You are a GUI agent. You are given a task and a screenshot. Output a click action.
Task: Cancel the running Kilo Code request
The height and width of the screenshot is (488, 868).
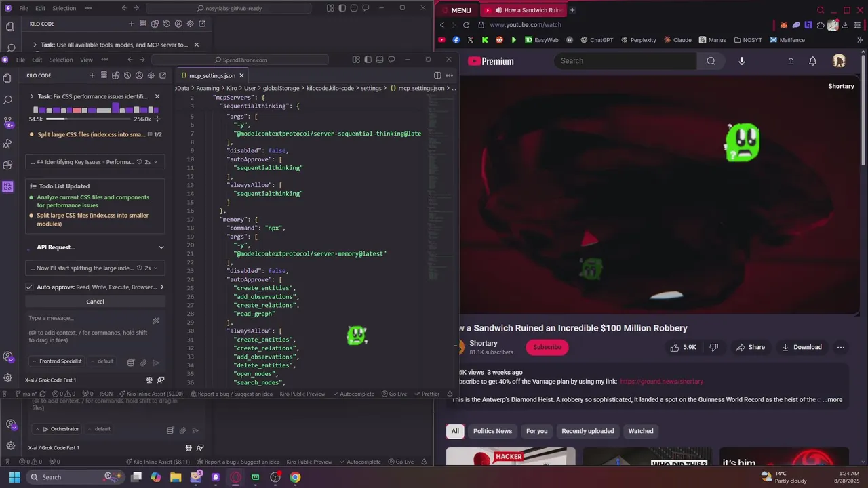pos(95,302)
